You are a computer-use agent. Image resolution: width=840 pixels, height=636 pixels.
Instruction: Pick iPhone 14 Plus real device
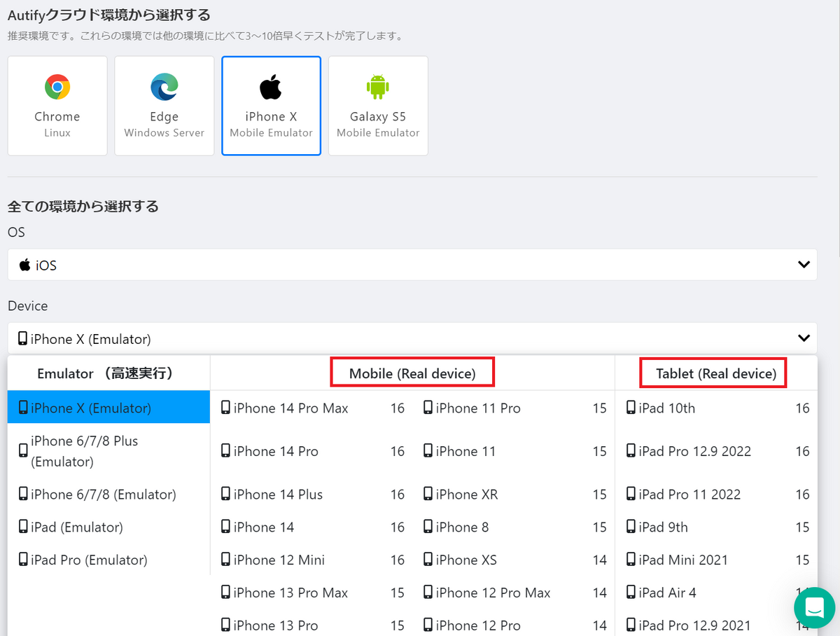tap(311, 495)
